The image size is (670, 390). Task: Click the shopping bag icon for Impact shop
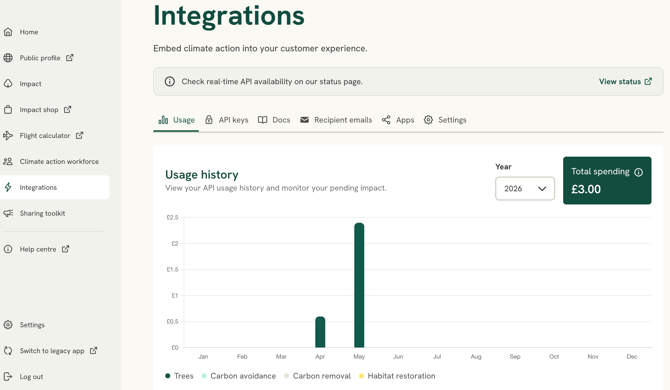8,110
